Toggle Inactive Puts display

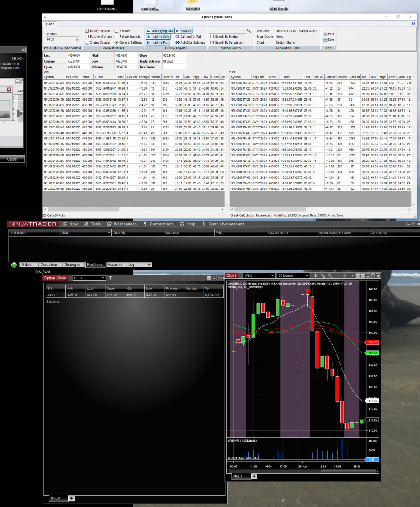tap(158, 43)
